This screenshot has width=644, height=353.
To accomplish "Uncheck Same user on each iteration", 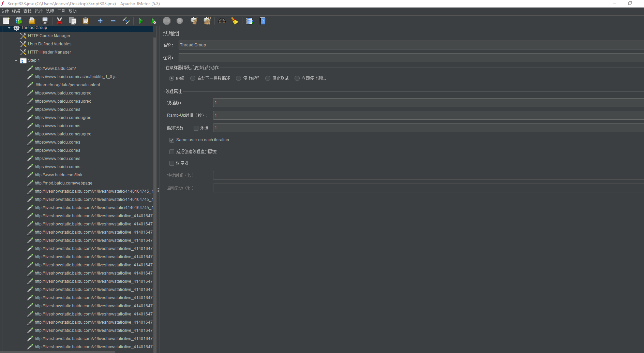I will coord(172,140).
